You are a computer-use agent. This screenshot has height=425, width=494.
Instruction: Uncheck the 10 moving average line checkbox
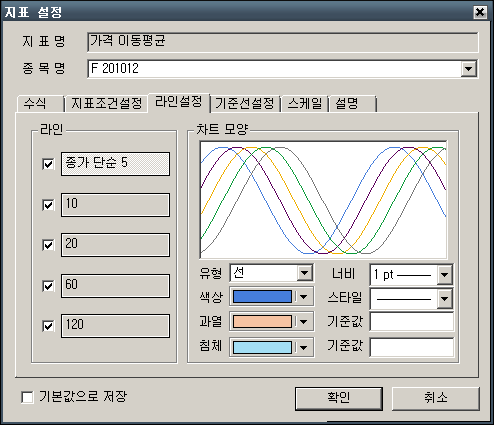pos(48,205)
